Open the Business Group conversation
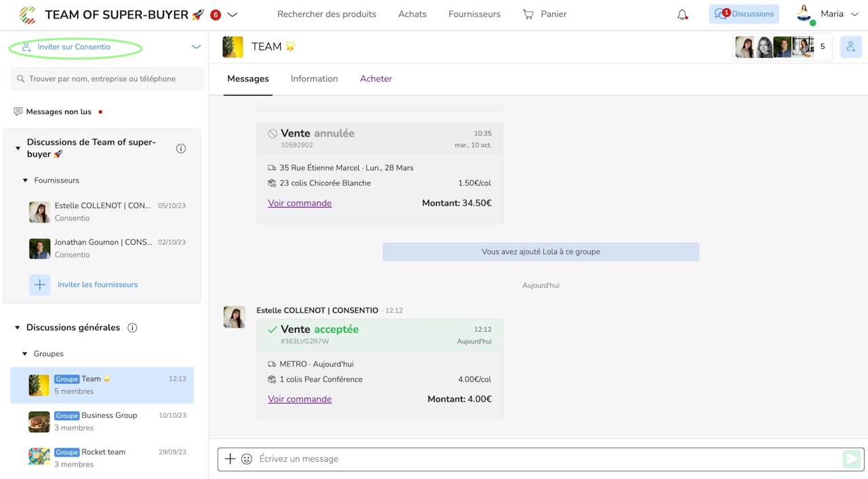The image size is (868, 479). pos(102,421)
